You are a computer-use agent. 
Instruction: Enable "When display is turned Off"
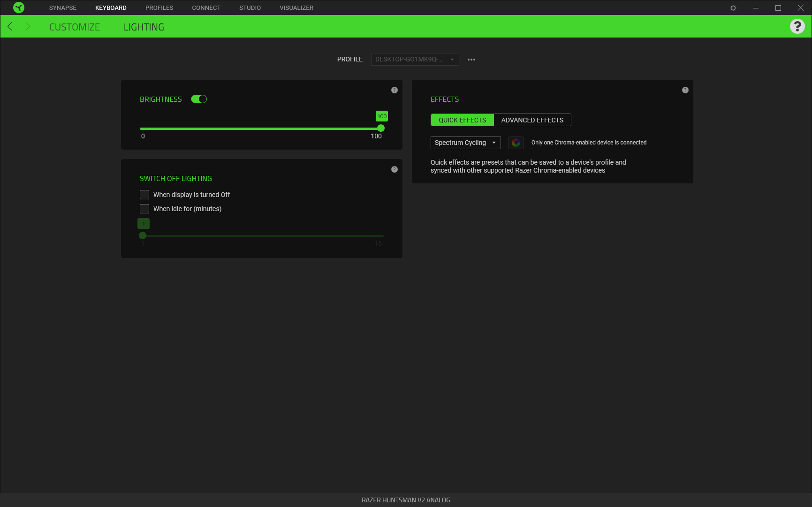pos(144,194)
